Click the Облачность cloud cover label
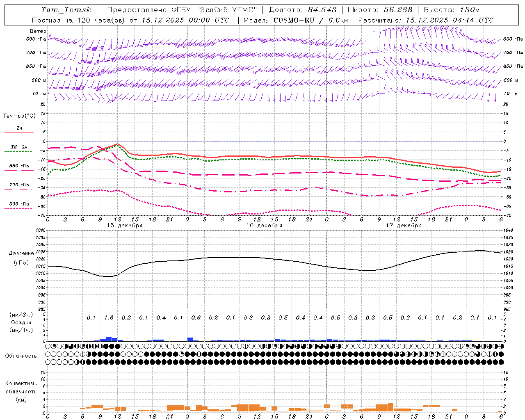This screenshot has height=420, width=525. tap(21, 356)
